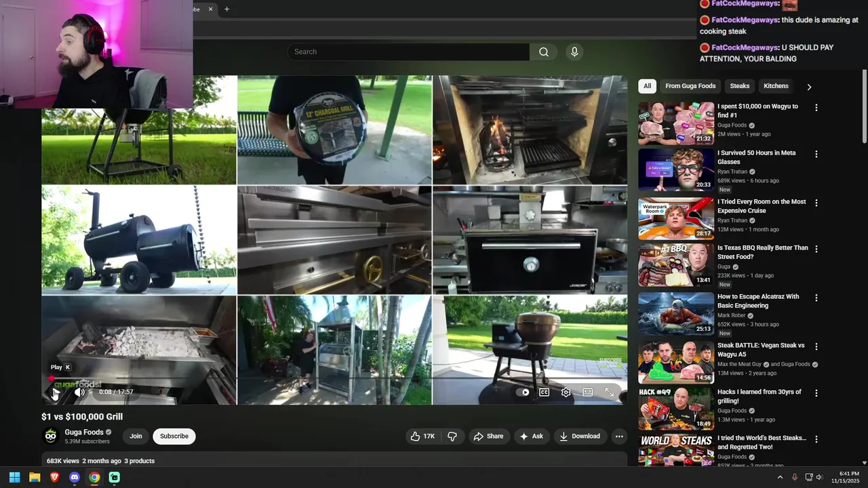The width and height of the screenshot is (868, 488).
Task: Open Discord from the taskbar
Action: pos(75,477)
